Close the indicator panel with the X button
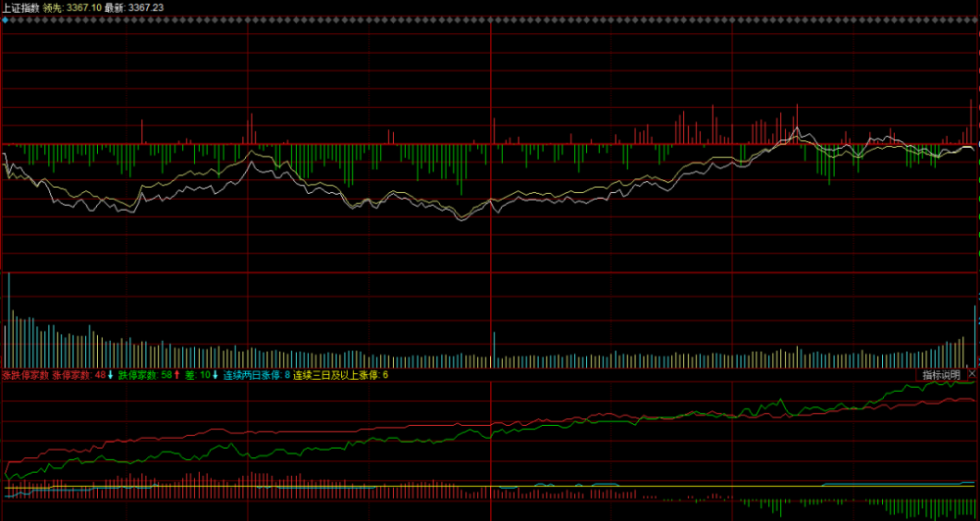This screenshot has height=521, width=980. (x=972, y=374)
